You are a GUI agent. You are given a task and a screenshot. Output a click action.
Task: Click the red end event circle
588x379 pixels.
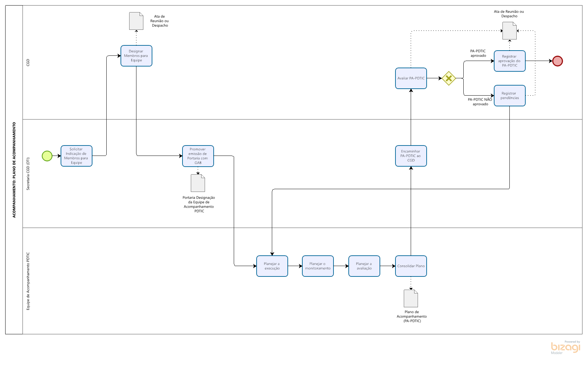(558, 61)
